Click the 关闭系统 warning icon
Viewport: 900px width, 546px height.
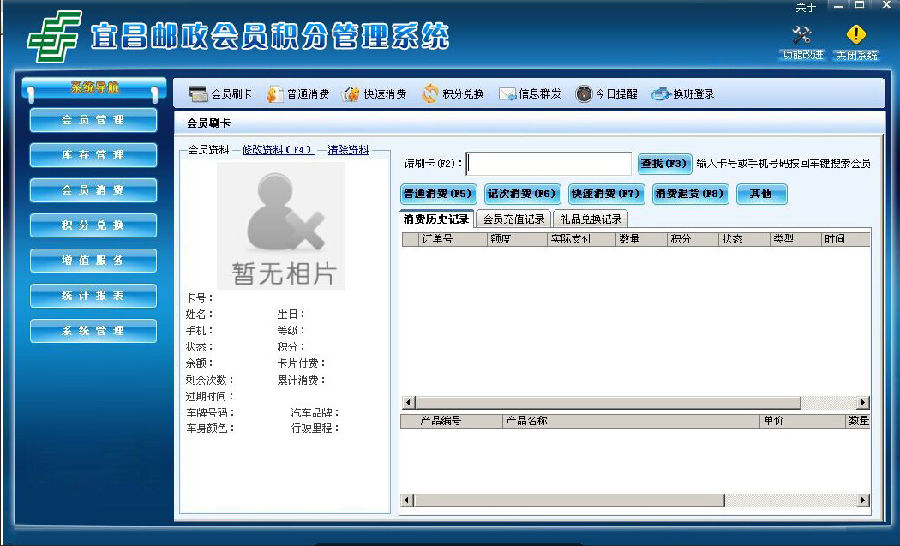point(856,43)
